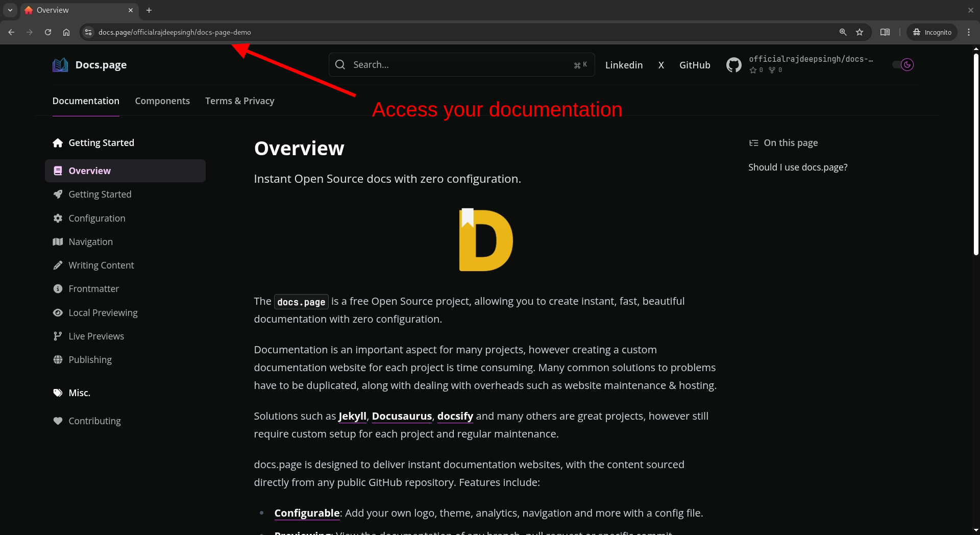Click the address bar URL
Image resolution: width=980 pixels, height=535 pixels.
(175, 32)
